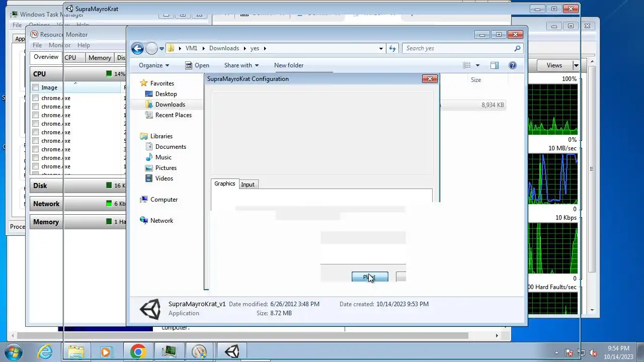Click the search magnifier icon in Explorer
This screenshot has height=362, width=644.
click(x=517, y=48)
